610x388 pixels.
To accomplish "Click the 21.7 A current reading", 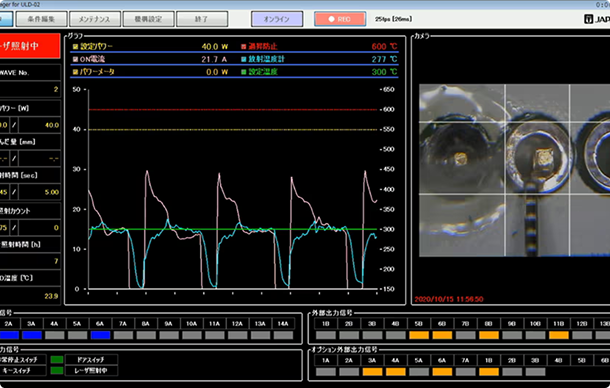I will tap(214, 59).
